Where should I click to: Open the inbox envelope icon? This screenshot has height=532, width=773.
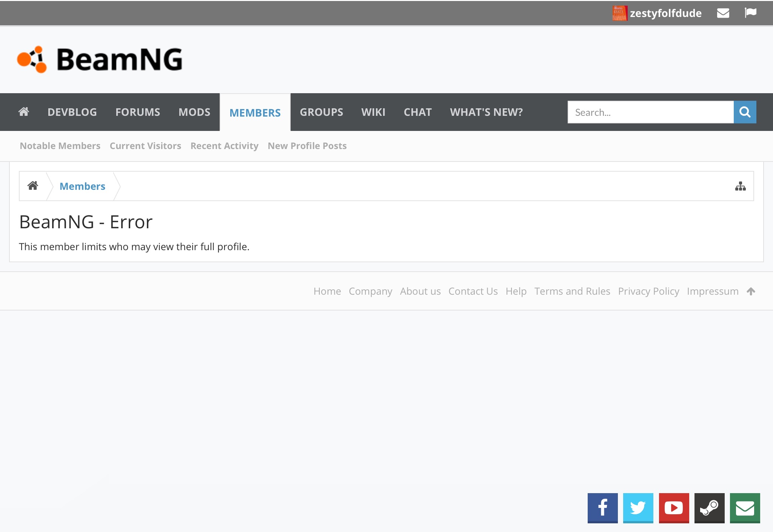(x=723, y=13)
